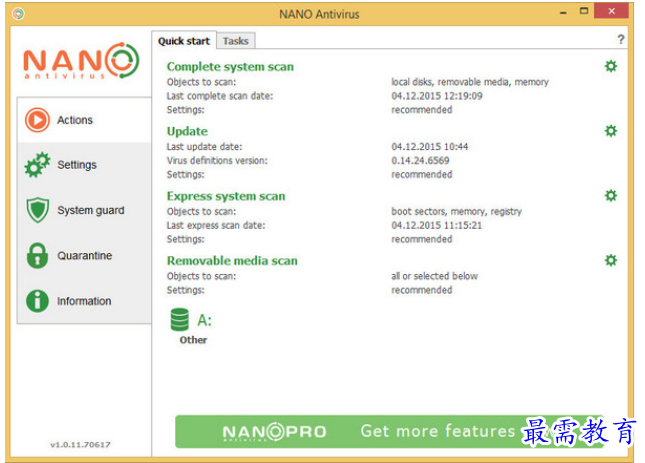The width and height of the screenshot is (645, 463).
Task: Open the Quarantine sidebar item
Action: tap(84, 255)
